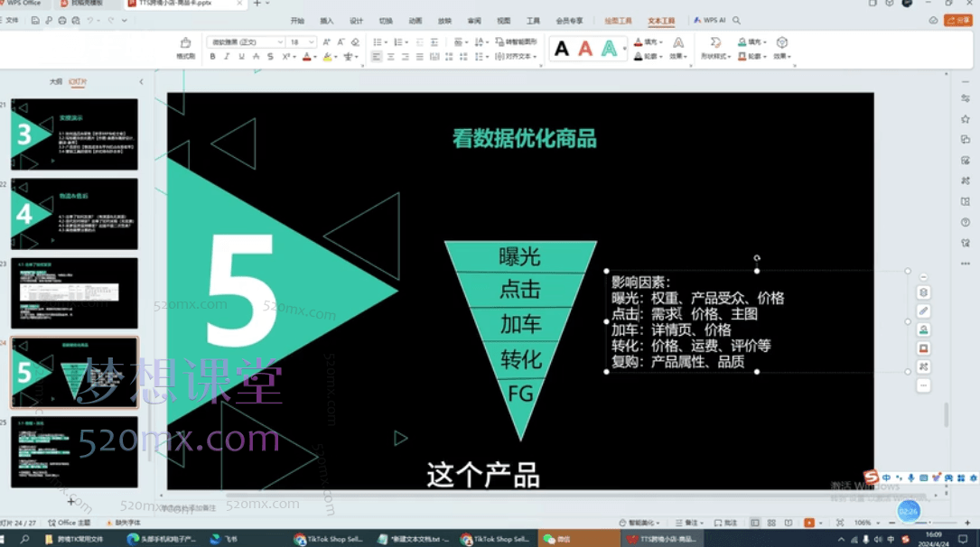980x547 pixels.
Task: Click the save icon in quick access toolbar
Action: click(x=36, y=20)
